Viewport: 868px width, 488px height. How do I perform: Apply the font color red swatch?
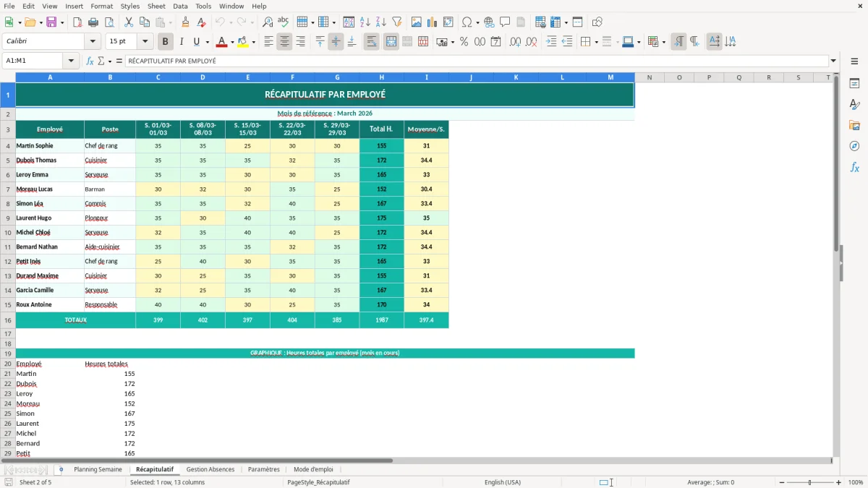click(x=221, y=42)
